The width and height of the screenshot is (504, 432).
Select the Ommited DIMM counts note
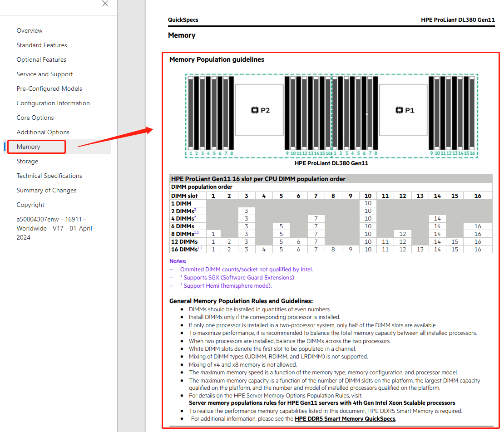(246, 270)
